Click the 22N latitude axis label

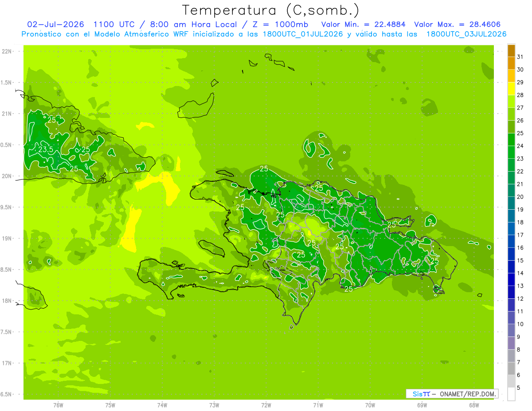pos(7,51)
